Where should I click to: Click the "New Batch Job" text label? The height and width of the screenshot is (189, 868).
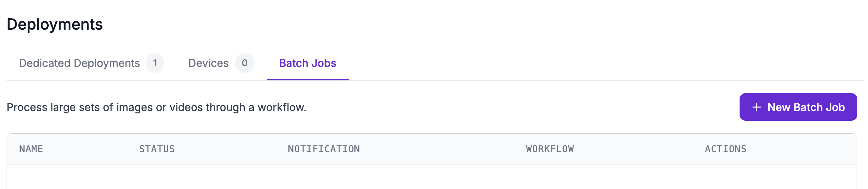click(x=806, y=107)
